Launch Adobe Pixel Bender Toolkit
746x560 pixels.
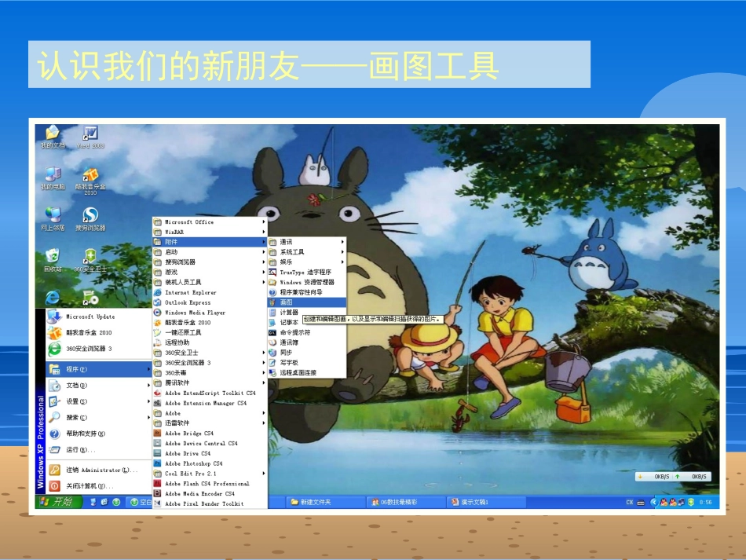click(x=210, y=503)
